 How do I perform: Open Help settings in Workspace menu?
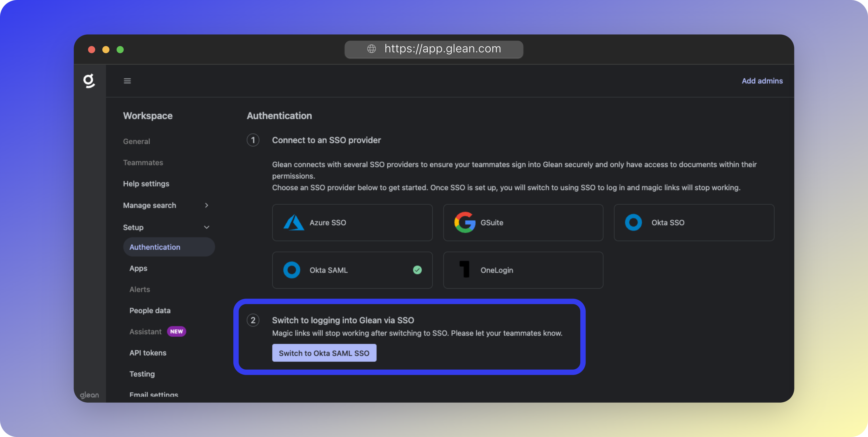(146, 184)
